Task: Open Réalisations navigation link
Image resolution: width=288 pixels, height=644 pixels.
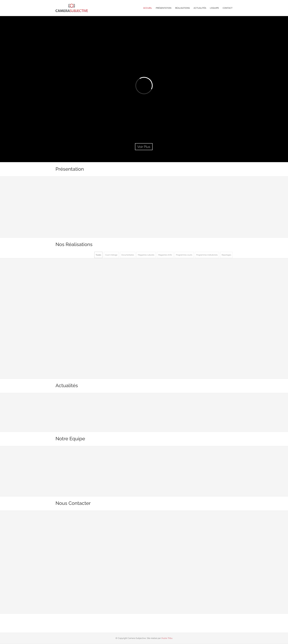Action: coord(182,8)
